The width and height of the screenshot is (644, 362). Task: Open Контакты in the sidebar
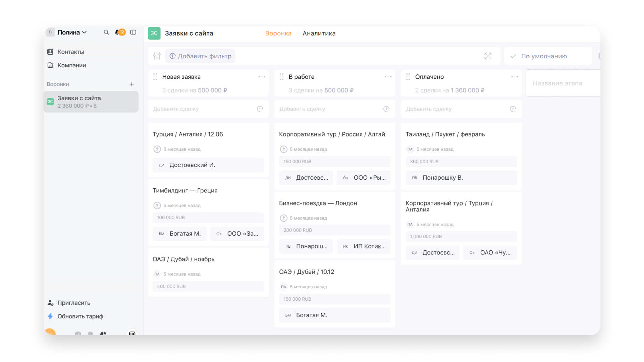point(70,52)
